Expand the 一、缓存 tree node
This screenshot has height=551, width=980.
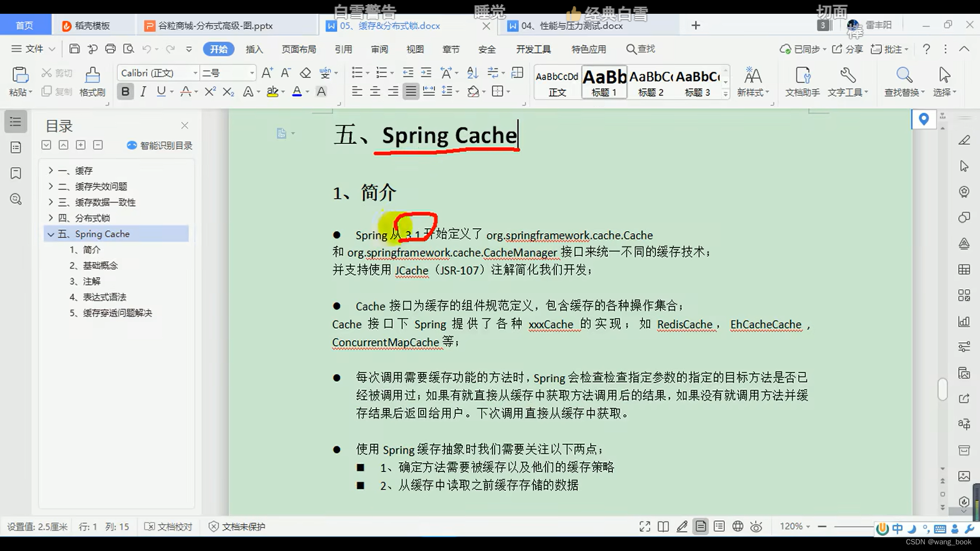tap(51, 170)
